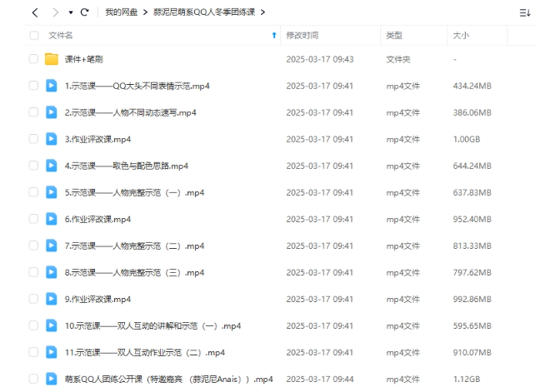Click modified time 2025-03-17 09:43
The width and height of the screenshot is (560, 392).
coord(320,59)
